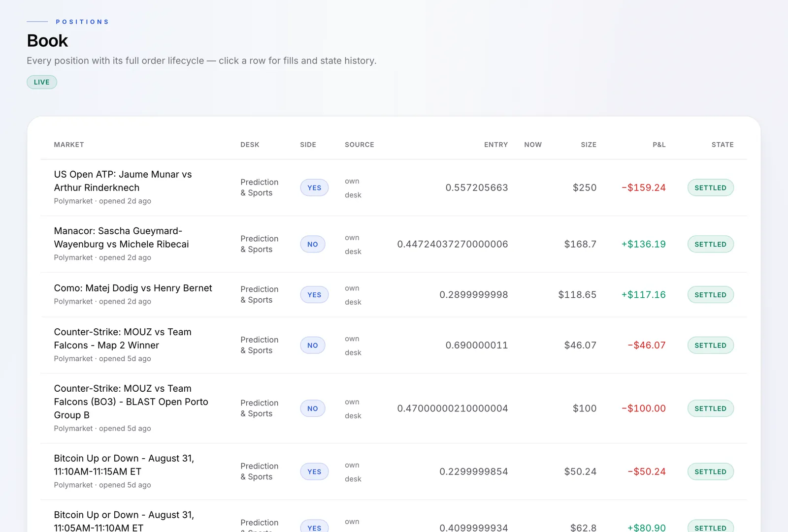Click the $118.65 size value

pos(577,295)
